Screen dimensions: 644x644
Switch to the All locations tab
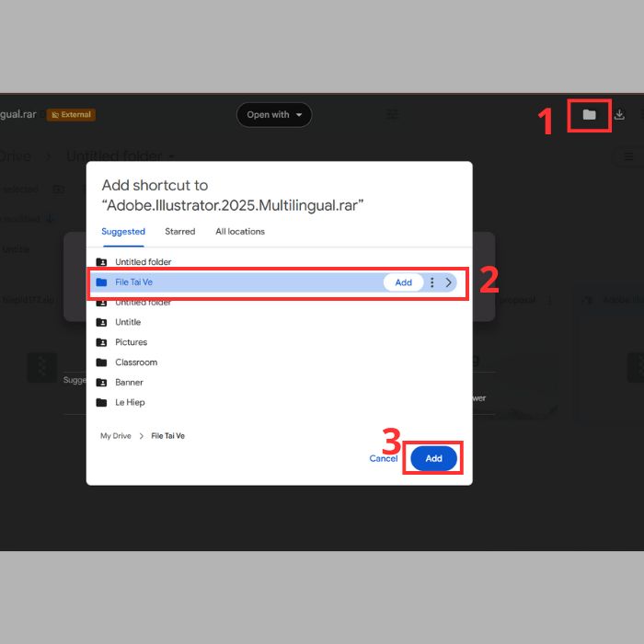click(240, 231)
